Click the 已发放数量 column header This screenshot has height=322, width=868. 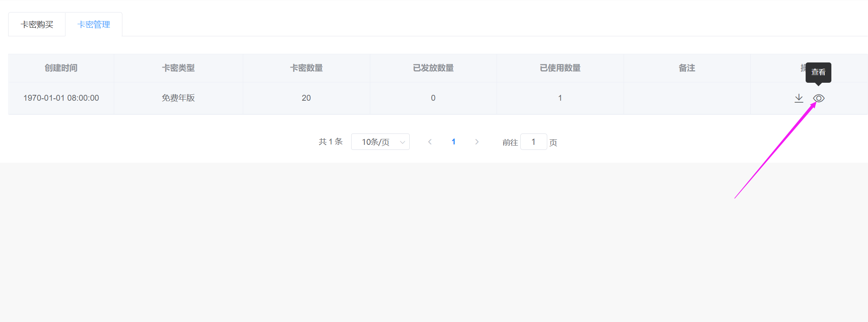433,68
